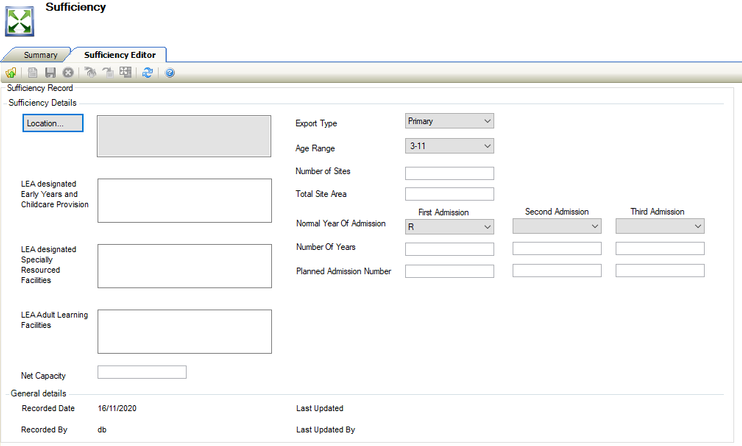Open help with the question mark icon

click(170, 73)
